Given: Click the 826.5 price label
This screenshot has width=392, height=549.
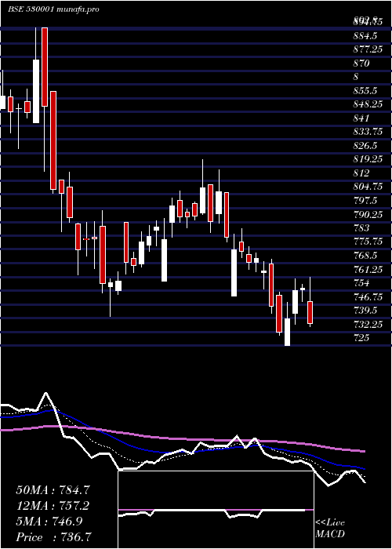Looking at the screenshot, I should 365,145.
